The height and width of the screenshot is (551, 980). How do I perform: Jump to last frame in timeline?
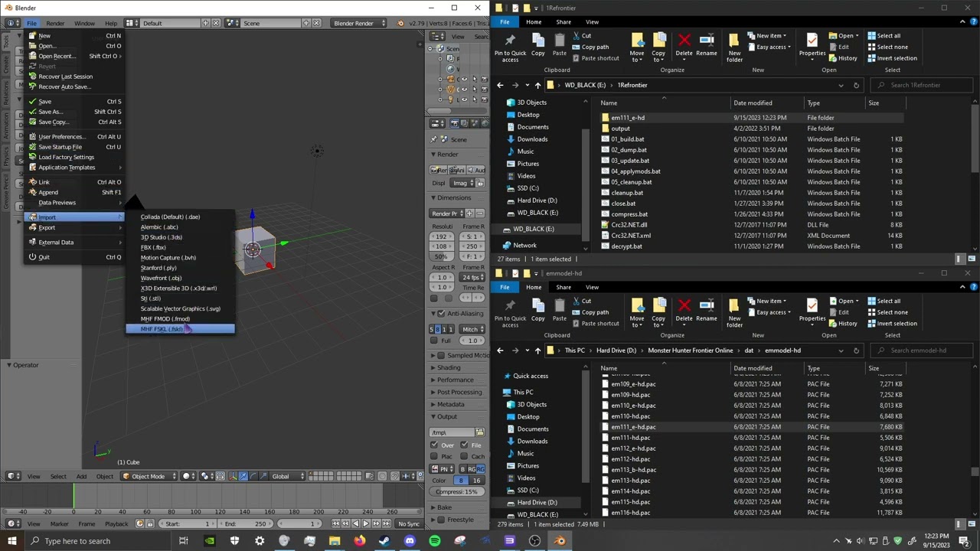click(385, 523)
